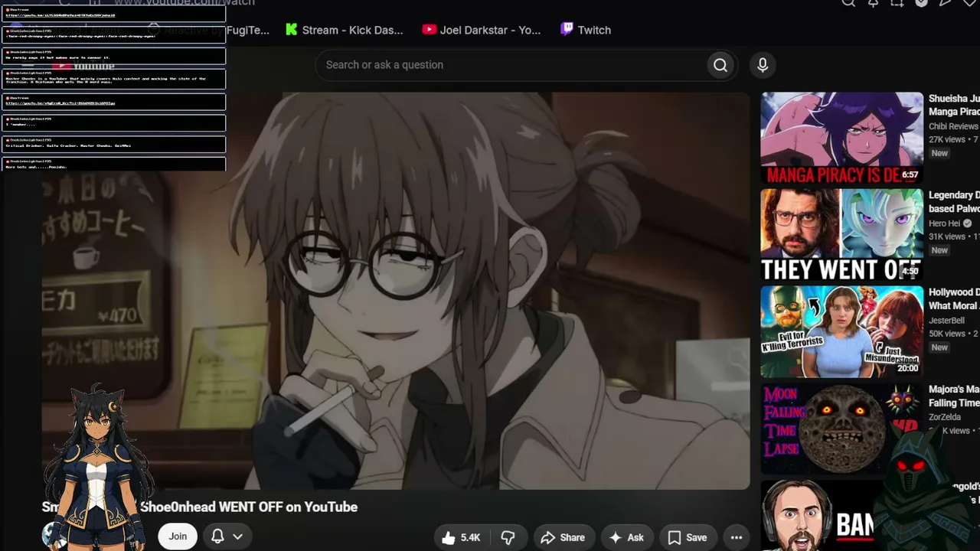Open the 'MANGA PIRACY IS DE' video thumbnail
This screenshot has height=551, width=980.
pos(842,139)
